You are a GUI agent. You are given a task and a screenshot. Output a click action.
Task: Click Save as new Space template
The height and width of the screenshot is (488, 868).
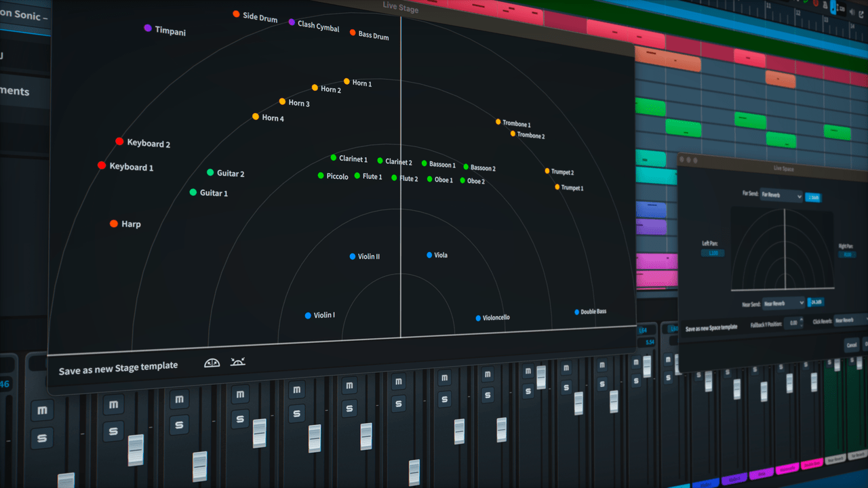click(x=713, y=327)
